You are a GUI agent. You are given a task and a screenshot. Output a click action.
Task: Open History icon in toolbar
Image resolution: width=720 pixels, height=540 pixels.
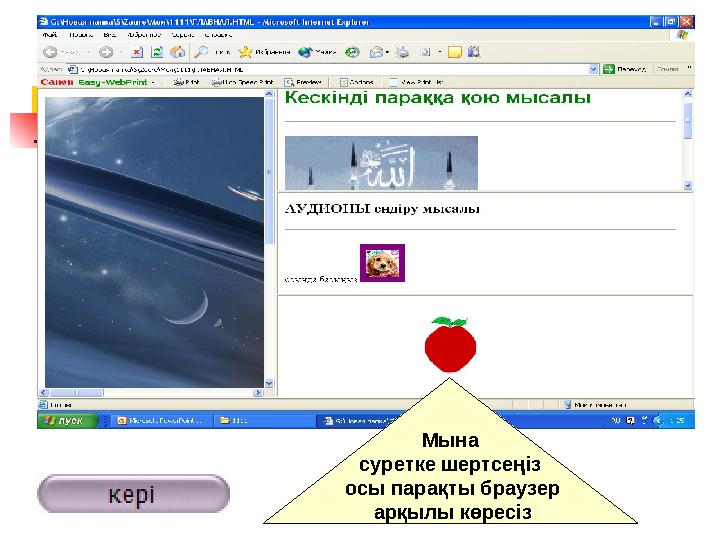point(352,52)
